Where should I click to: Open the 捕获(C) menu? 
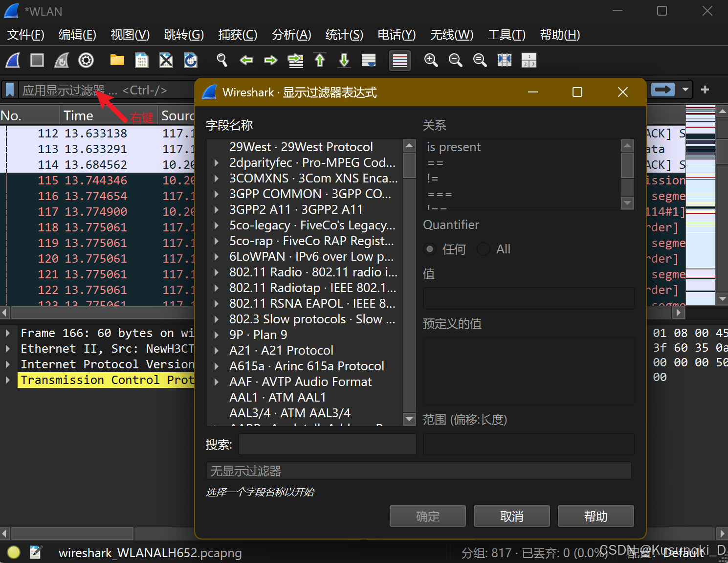238,35
